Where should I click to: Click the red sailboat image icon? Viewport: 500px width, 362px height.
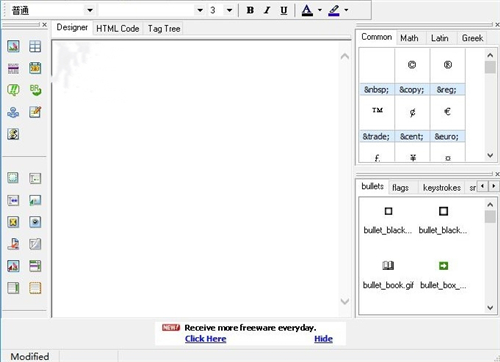click(x=13, y=266)
